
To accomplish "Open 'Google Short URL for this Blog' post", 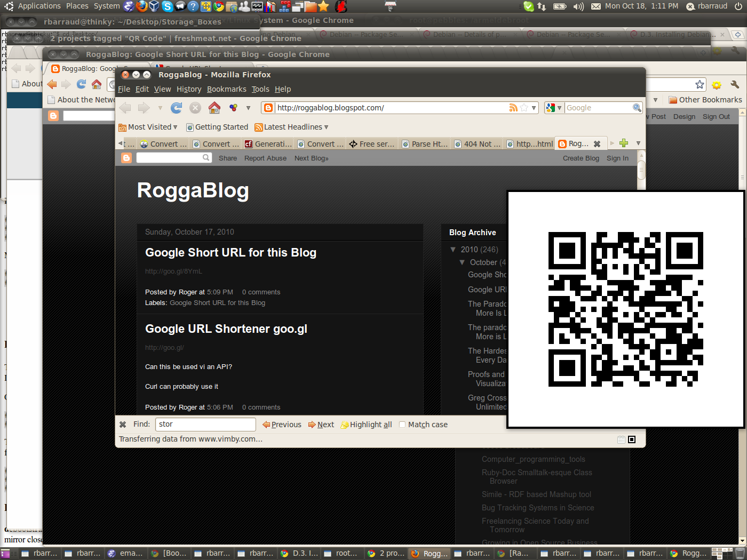I will coord(231,253).
